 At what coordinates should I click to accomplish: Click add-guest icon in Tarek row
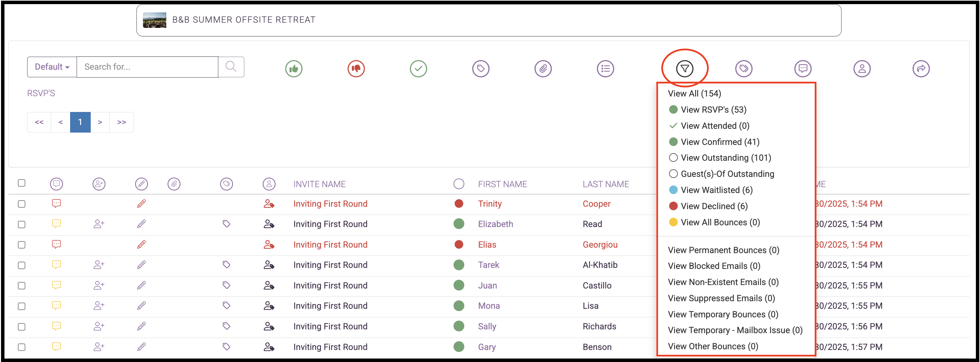(99, 265)
